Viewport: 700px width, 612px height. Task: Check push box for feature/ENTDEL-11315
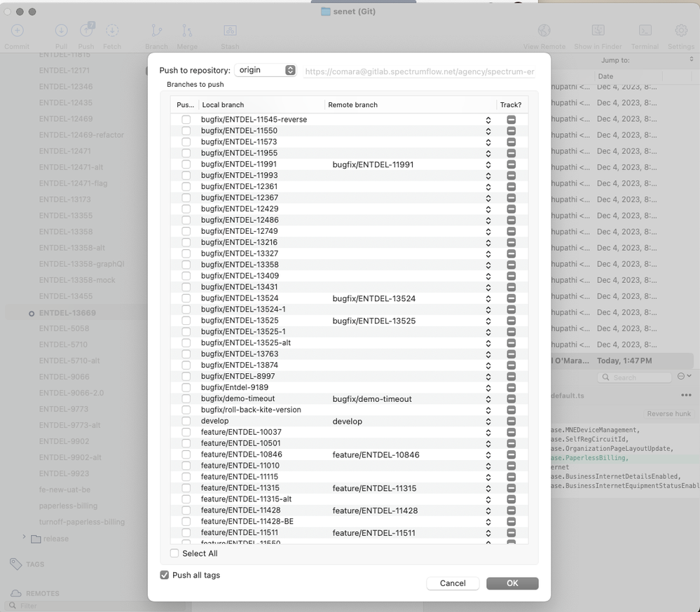(186, 488)
